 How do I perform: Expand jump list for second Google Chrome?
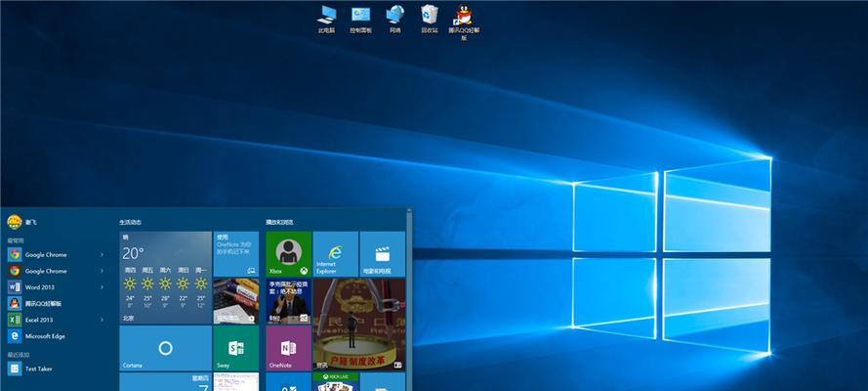pyautogui.click(x=102, y=271)
